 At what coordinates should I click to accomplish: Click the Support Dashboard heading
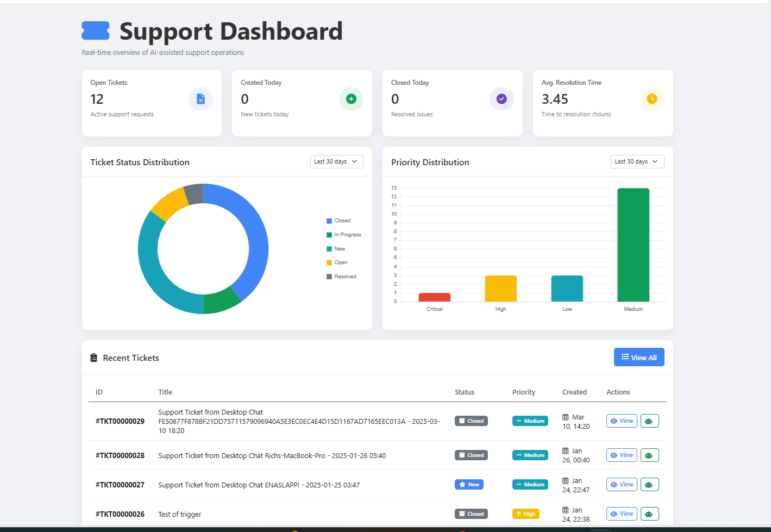point(231,31)
